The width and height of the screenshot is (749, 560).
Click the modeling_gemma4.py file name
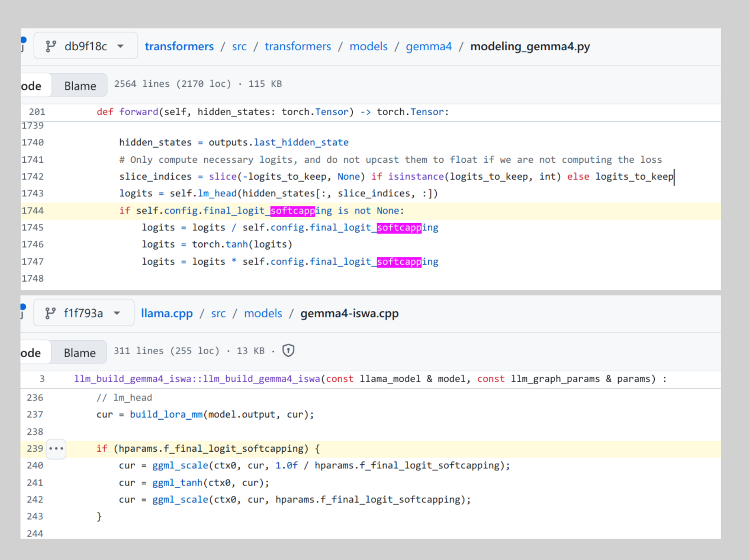(530, 46)
